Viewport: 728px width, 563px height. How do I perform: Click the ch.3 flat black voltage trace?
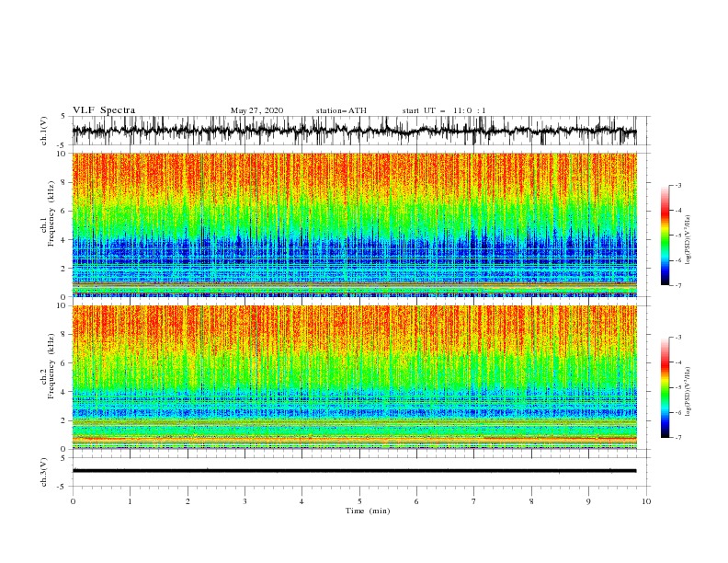[354, 471]
